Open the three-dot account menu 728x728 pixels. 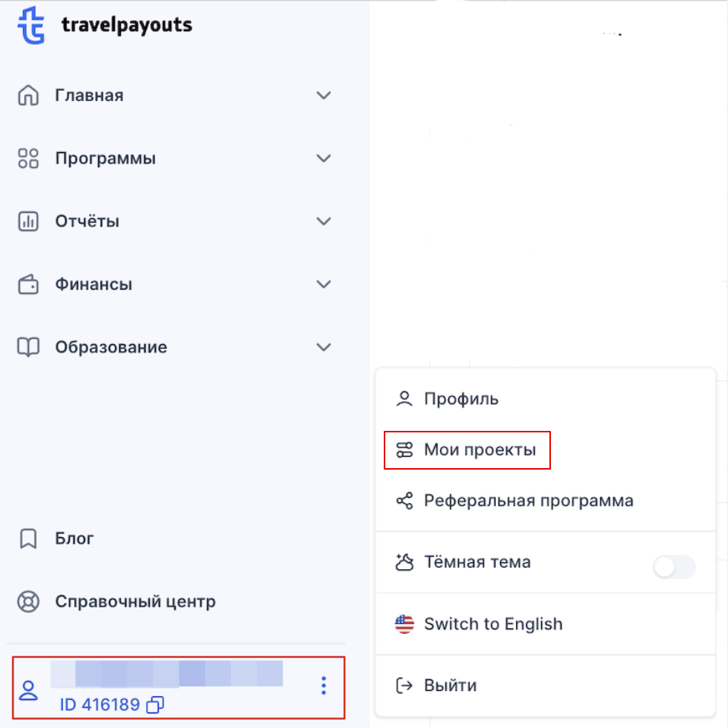point(324,685)
